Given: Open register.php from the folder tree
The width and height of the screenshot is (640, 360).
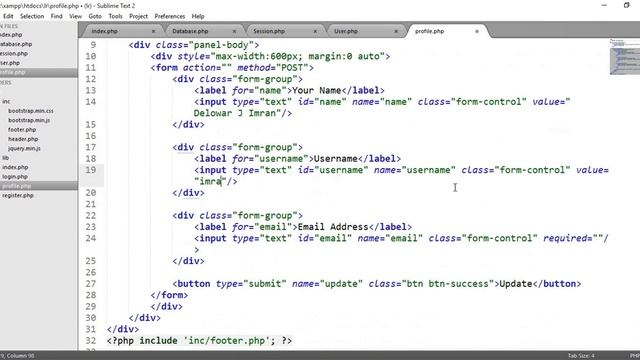Looking at the screenshot, I should point(18,195).
